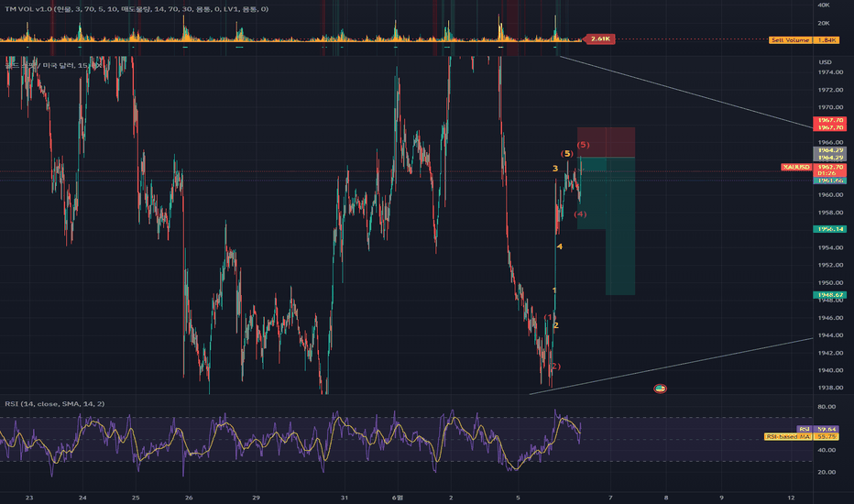Select the orange wave 4 label
Screen dimensions: 854x504
pos(559,247)
